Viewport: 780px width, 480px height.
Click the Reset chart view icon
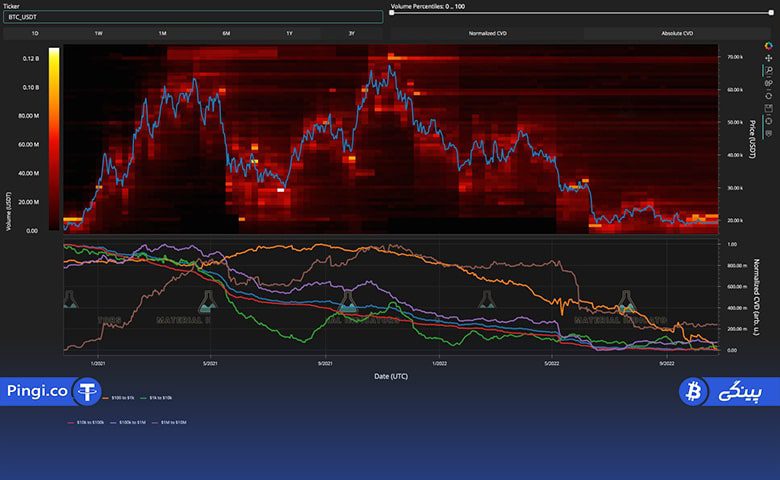(x=769, y=96)
